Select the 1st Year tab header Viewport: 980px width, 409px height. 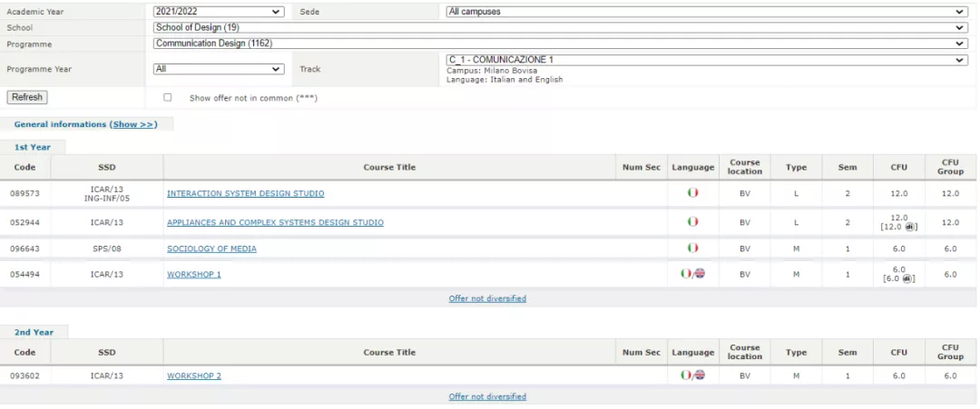pyautogui.click(x=33, y=147)
